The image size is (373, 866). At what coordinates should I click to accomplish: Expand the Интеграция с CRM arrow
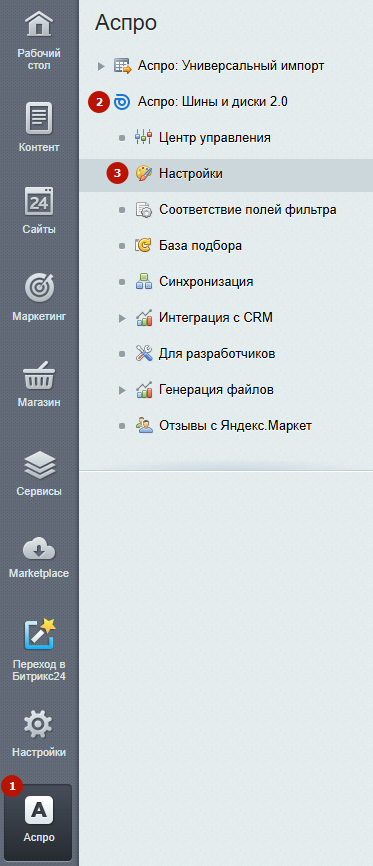pos(122,318)
